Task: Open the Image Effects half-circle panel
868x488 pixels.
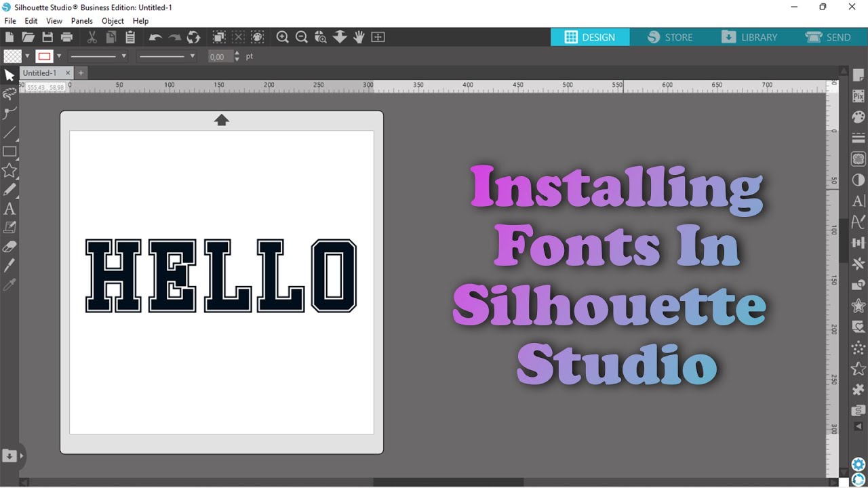Action: (x=859, y=180)
